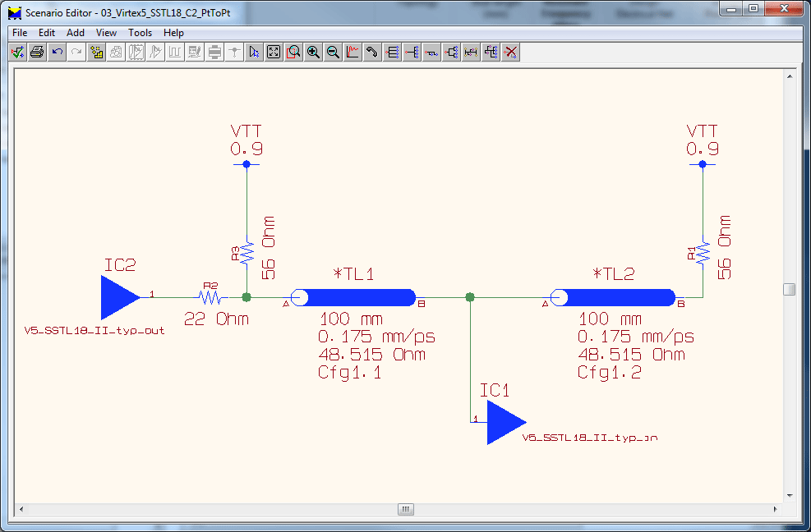Click the grayed document-with-pen icon
This screenshot has height=532, width=811.
coord(195,53)
